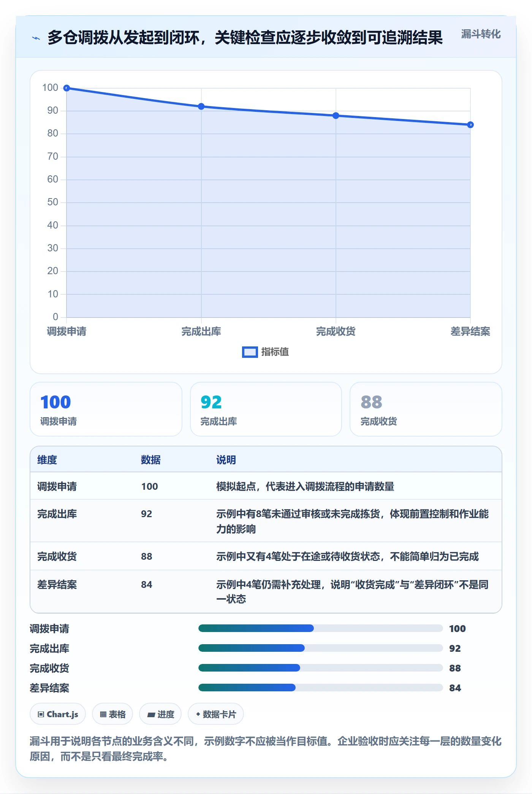This screenshot has width=532, height=794.
Task: Click the 完成出库 progress row label
Action: tap(49, 648)
